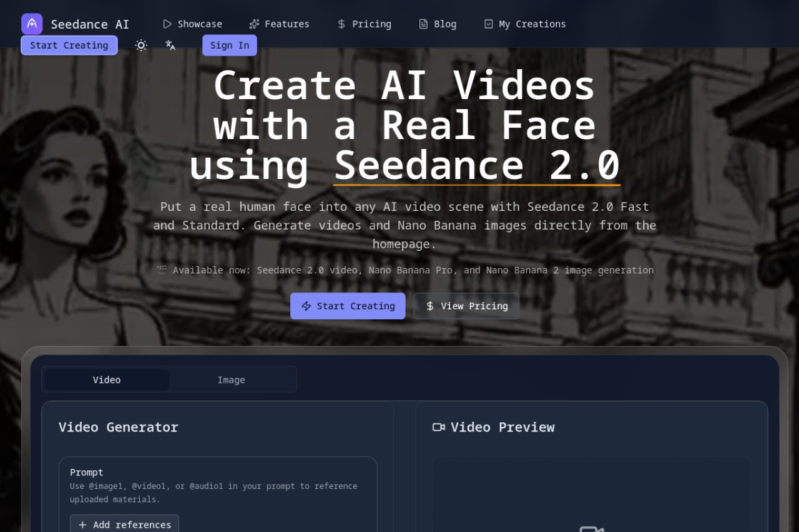Open the Pricing navigation link

point(364,24)
